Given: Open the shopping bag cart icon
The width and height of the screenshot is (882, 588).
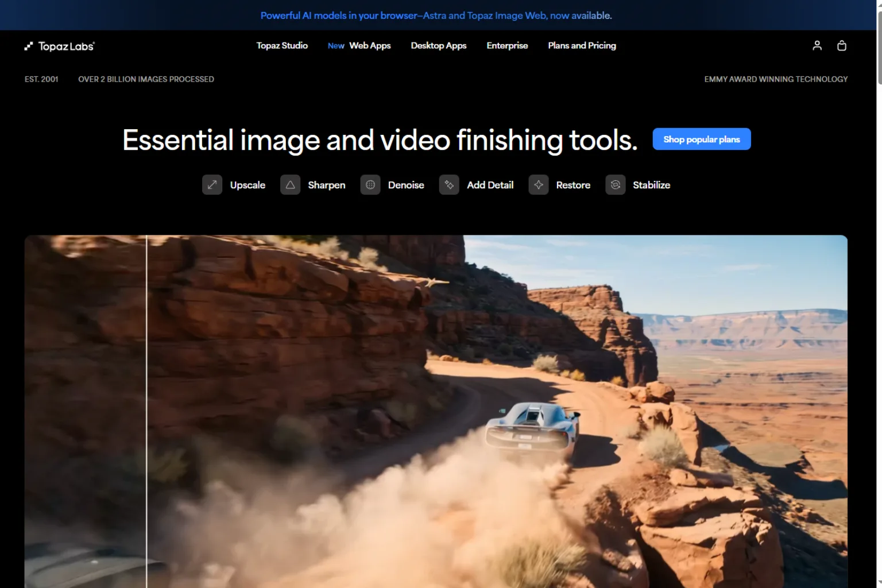Looking at the screenshot, I should click(x=842, y=45).
